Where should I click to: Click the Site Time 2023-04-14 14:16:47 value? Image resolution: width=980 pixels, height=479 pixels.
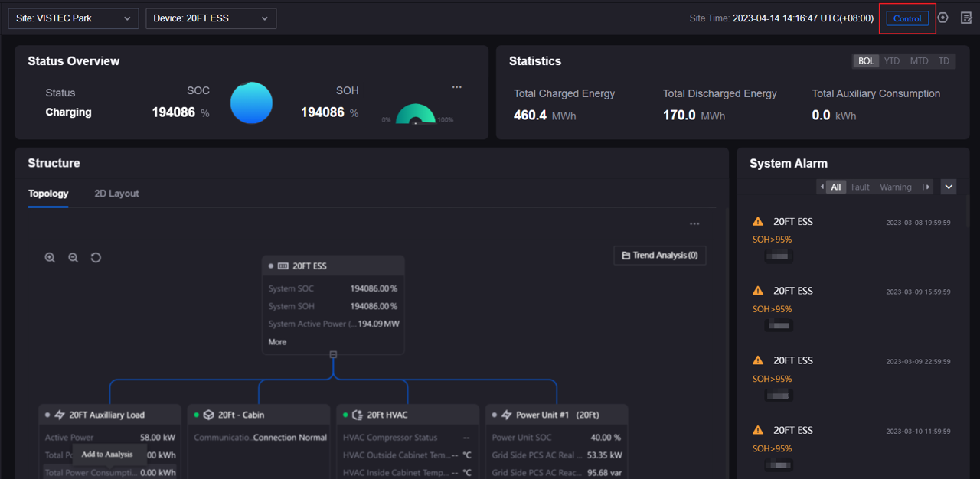(x=803, y=18)
